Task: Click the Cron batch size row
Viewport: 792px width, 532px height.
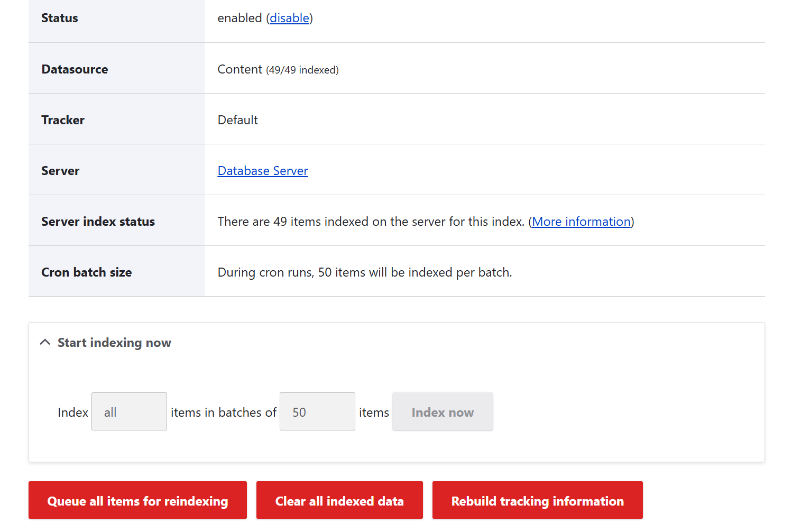Action: tap(86, 272)
